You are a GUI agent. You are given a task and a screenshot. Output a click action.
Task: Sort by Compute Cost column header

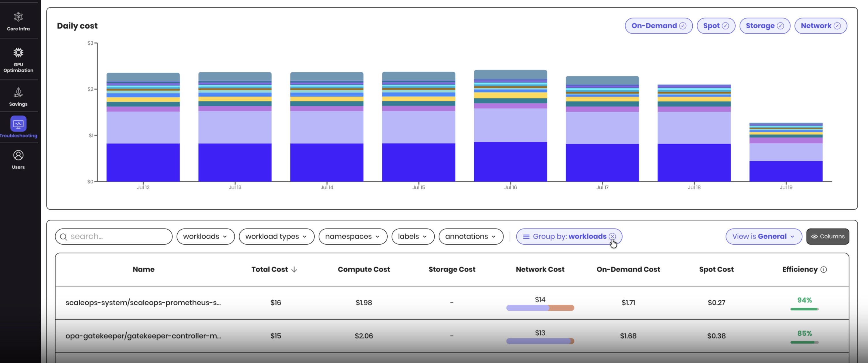tap(364, 269)
